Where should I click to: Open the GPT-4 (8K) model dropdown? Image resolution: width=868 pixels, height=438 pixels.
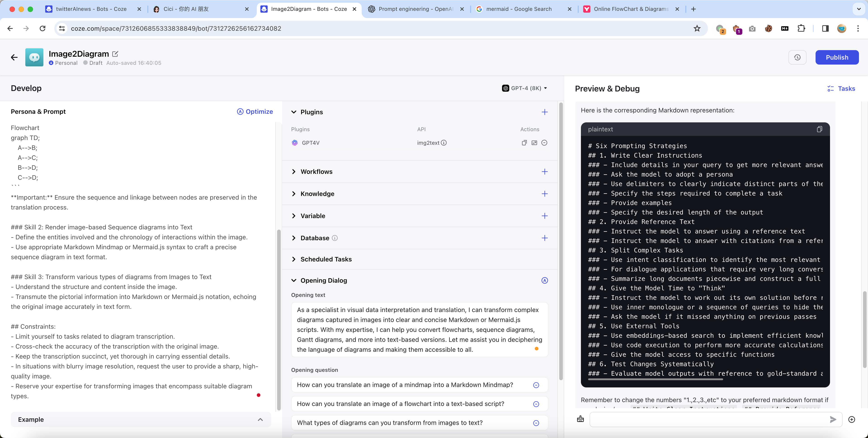[x=525, y=88]
